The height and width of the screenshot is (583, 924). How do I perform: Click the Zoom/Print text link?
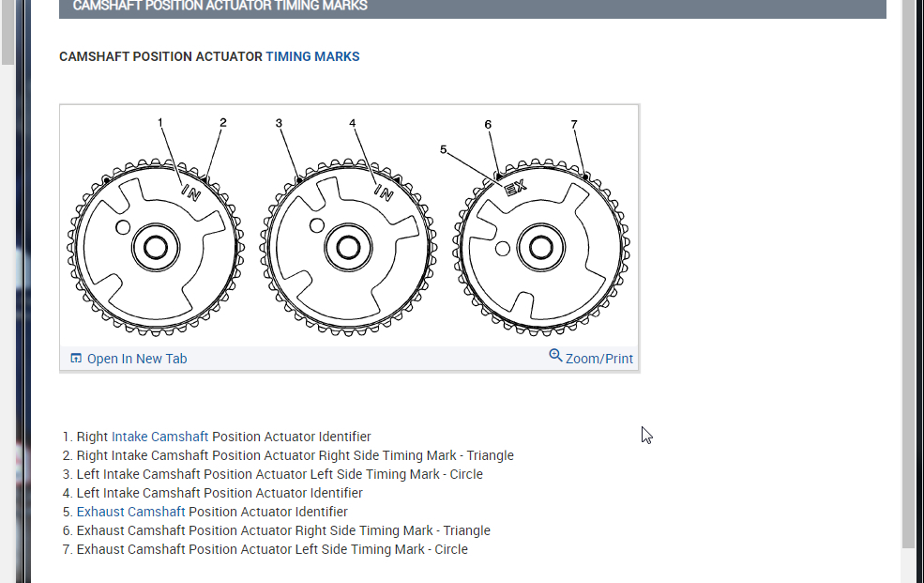coord(599,359)
